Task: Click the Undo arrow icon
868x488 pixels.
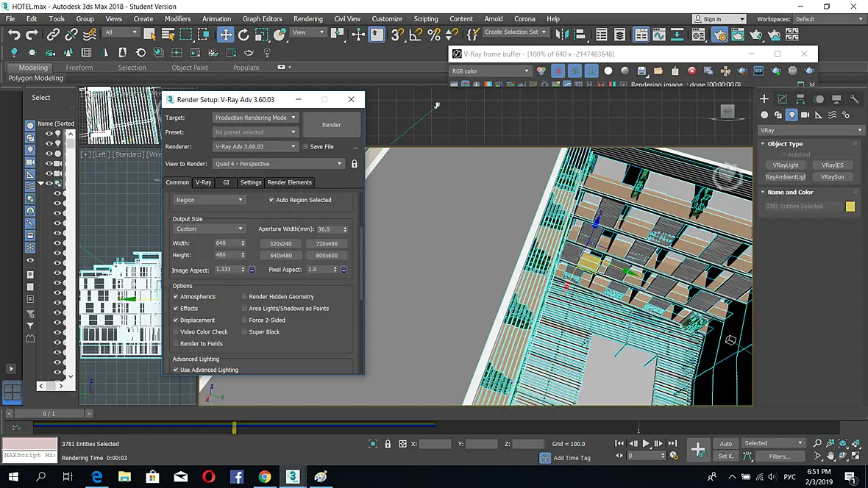Action: coord(14,35)
